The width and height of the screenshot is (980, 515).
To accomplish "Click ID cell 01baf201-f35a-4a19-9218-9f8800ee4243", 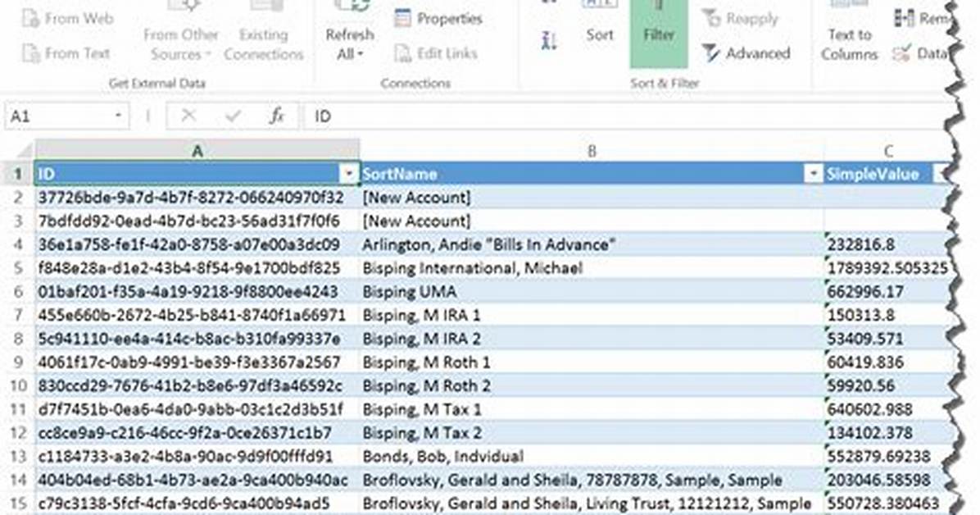I will [x=197, y=292].
